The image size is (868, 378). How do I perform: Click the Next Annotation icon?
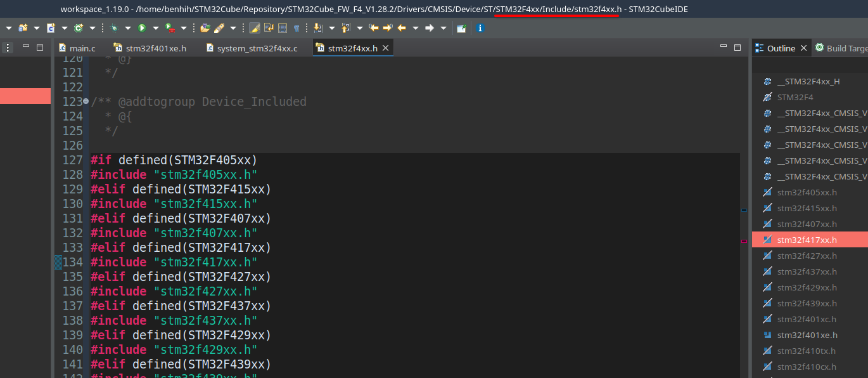point(317,28)
